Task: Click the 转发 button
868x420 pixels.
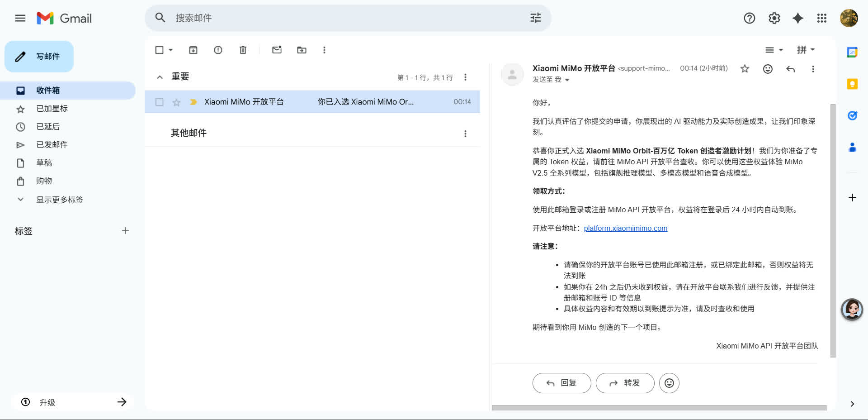Action: click(x=625, y=383)
